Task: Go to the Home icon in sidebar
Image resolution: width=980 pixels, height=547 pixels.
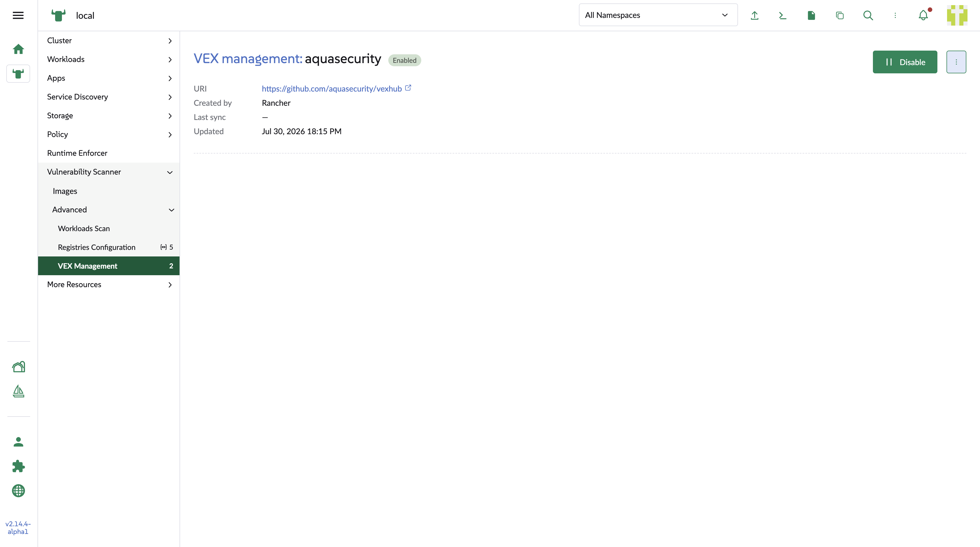Action: click(18, 49)
